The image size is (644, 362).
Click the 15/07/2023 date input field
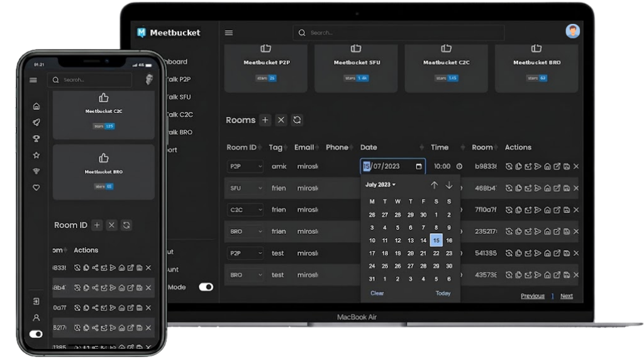[392, 166]
